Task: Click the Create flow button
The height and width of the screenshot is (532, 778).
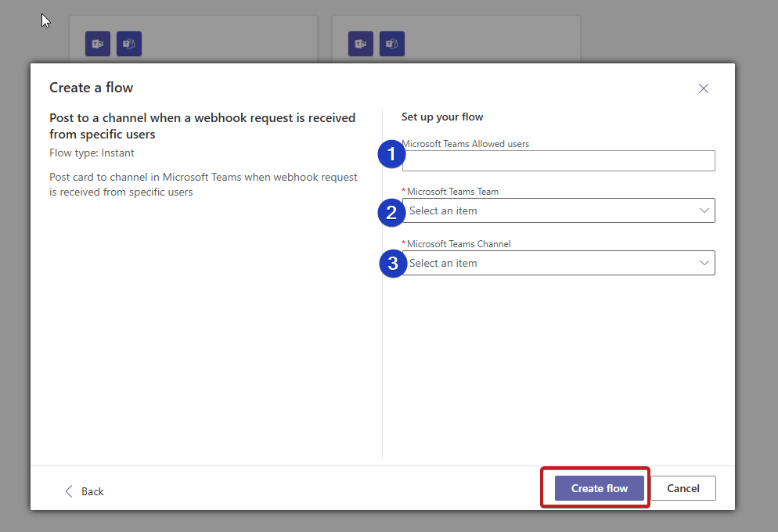Action: [599, 488]
